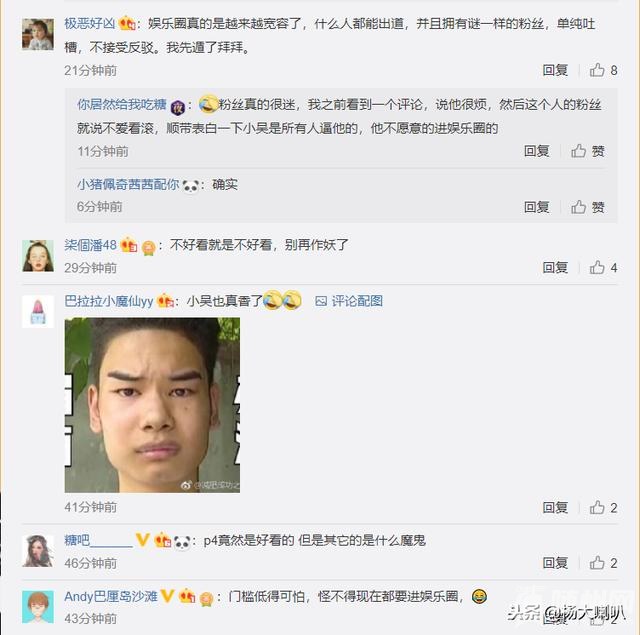Reply to 糖吧's p4 comment
640x635 pixels.
point(555,563)
